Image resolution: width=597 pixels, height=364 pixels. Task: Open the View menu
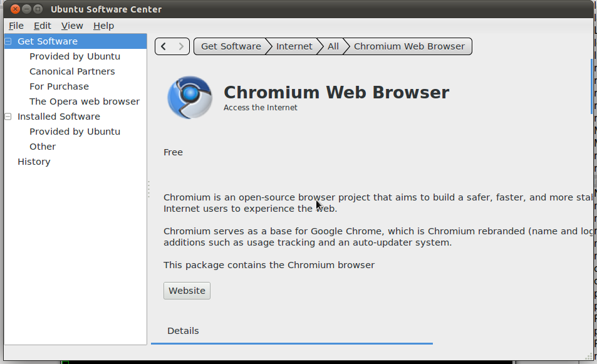pyautogui.click(x=72, y=26)
